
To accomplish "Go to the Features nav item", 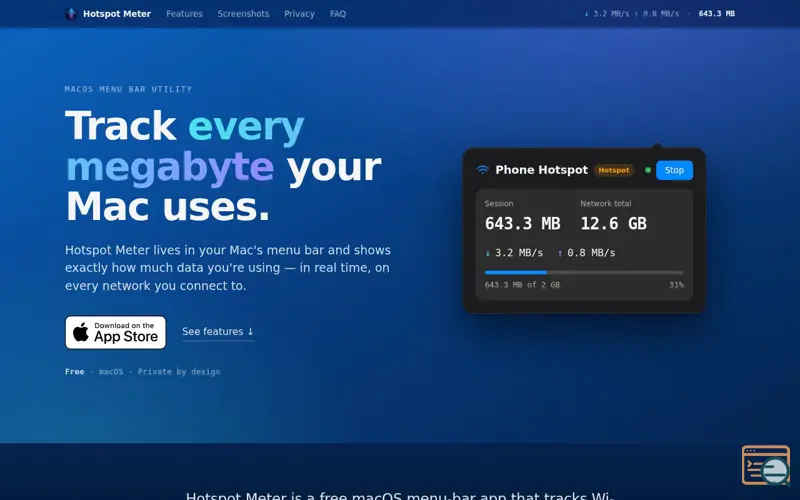I will click(x=184, y=14).
